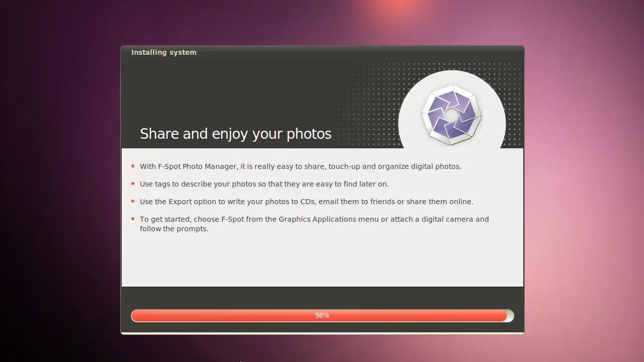This screenshot has width=644, height=362.
Task: Click the line starting "With F-Spot Photo Manager"
Action: coord(300,166)
